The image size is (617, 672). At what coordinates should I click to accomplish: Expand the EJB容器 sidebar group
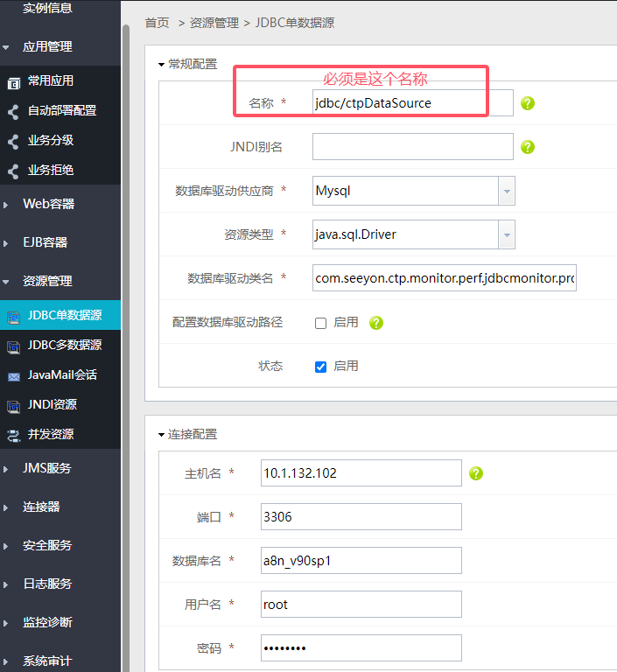pyautogui.click(x=5, y=243)
